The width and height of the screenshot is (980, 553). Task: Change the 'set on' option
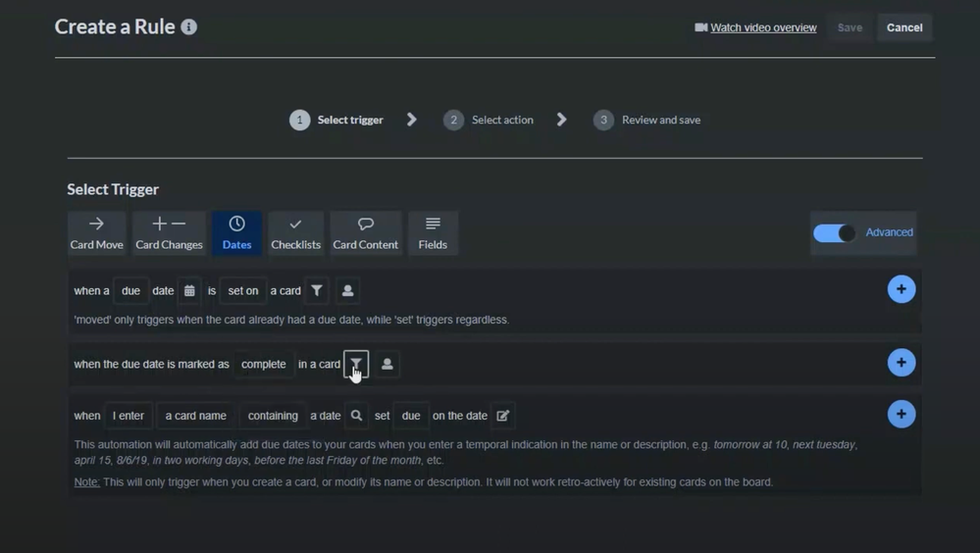point(243,290)
